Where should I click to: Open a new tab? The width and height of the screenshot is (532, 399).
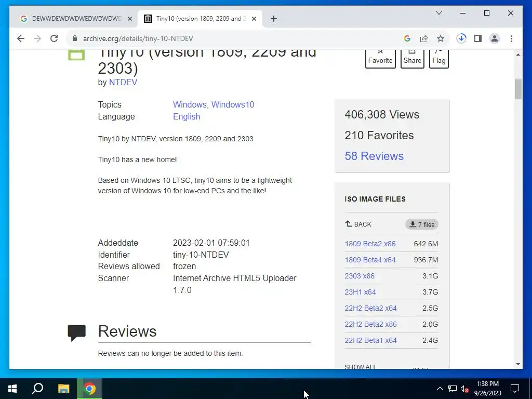pos(274,19)
